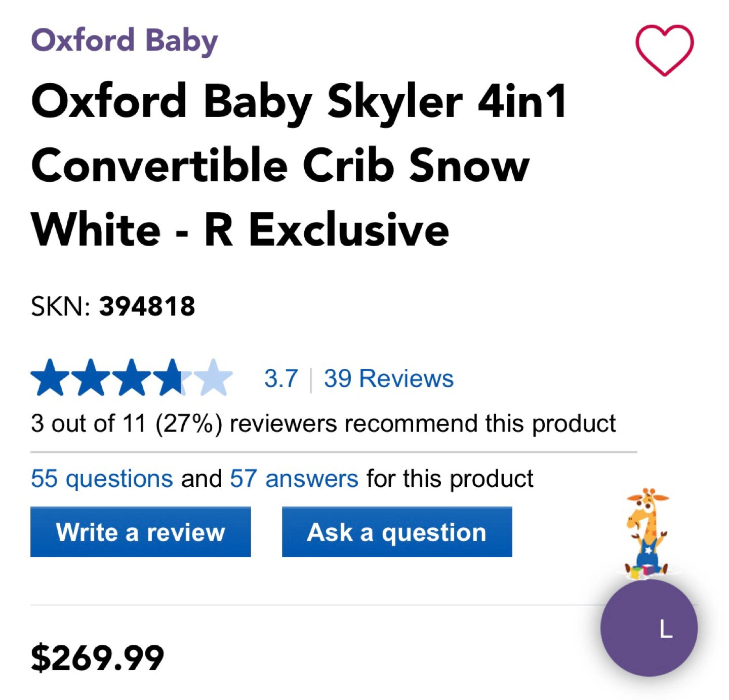
Task: Select the product title heading text
Action: [x=299, y=165]
